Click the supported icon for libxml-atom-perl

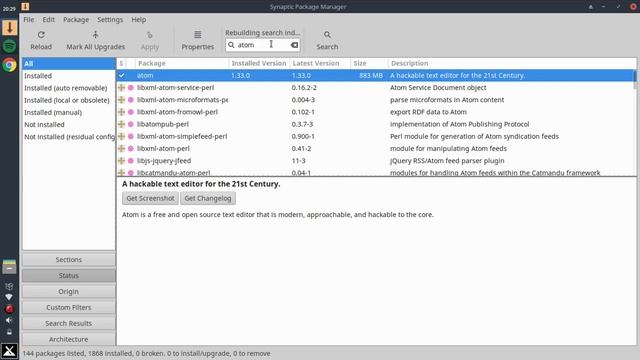point(131,149)
